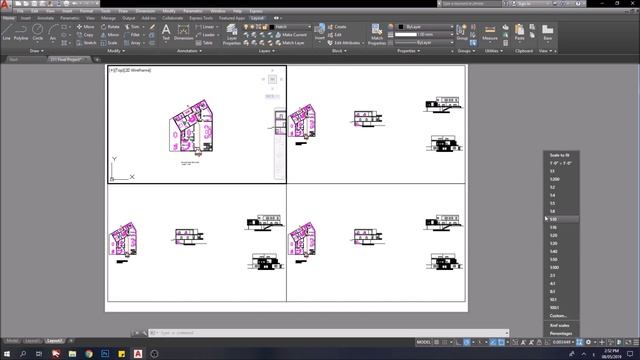
Task: Insert a Table from Annotation panel
Action: click(204, 42)
